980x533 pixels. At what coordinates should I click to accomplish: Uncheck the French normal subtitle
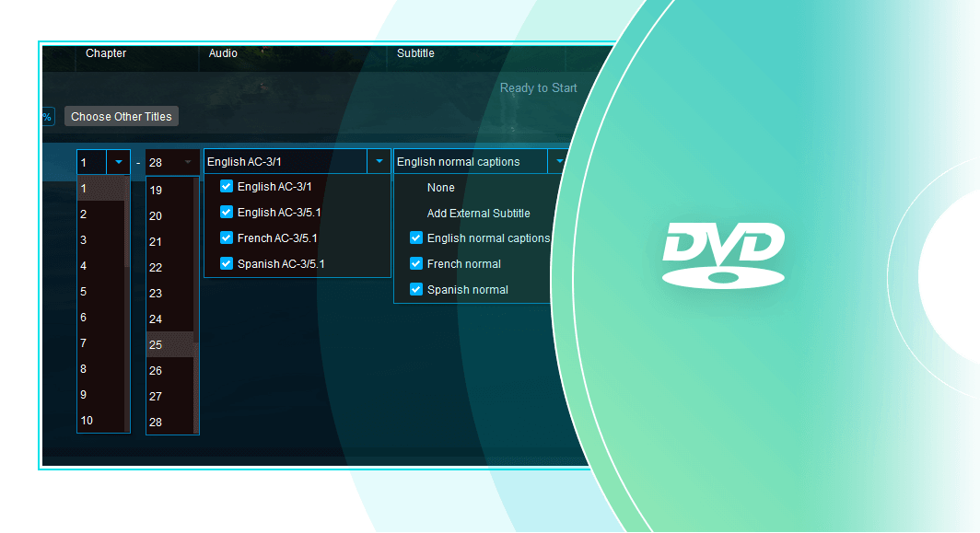point(415,263)
